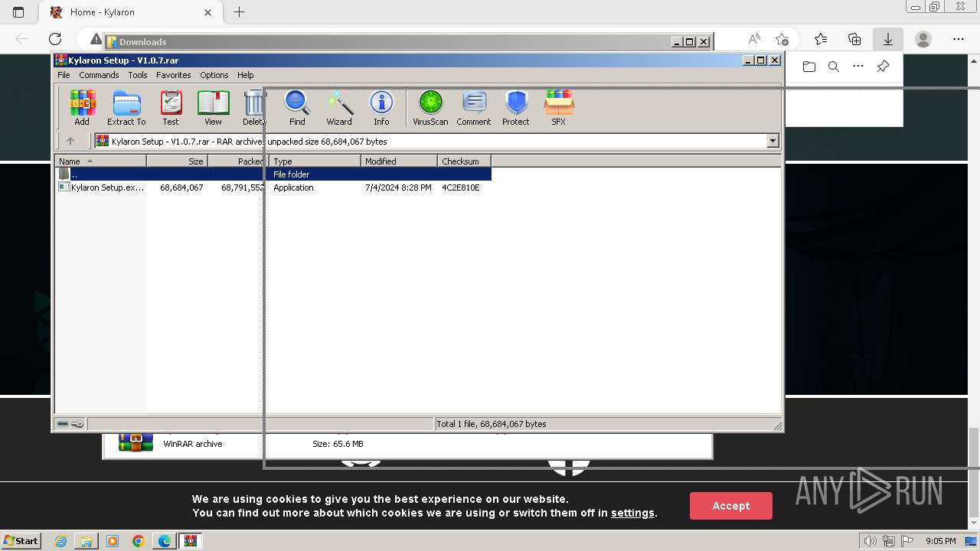
Task: Launch the Wizard tool
Action: 339,108
